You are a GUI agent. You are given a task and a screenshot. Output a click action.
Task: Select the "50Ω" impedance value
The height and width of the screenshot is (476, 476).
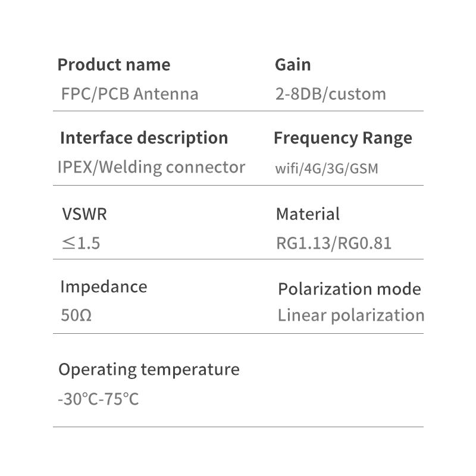76,315
